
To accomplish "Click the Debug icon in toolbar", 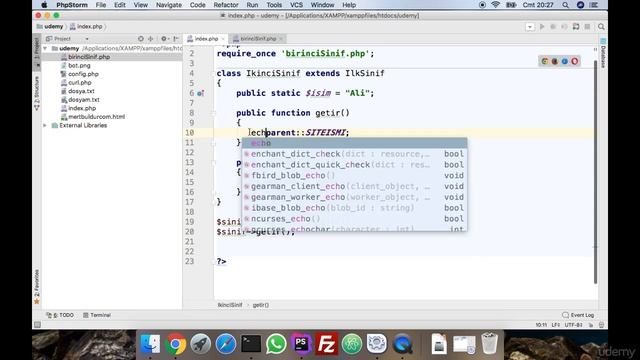I will pyautogui.click(x=553, y=27).
